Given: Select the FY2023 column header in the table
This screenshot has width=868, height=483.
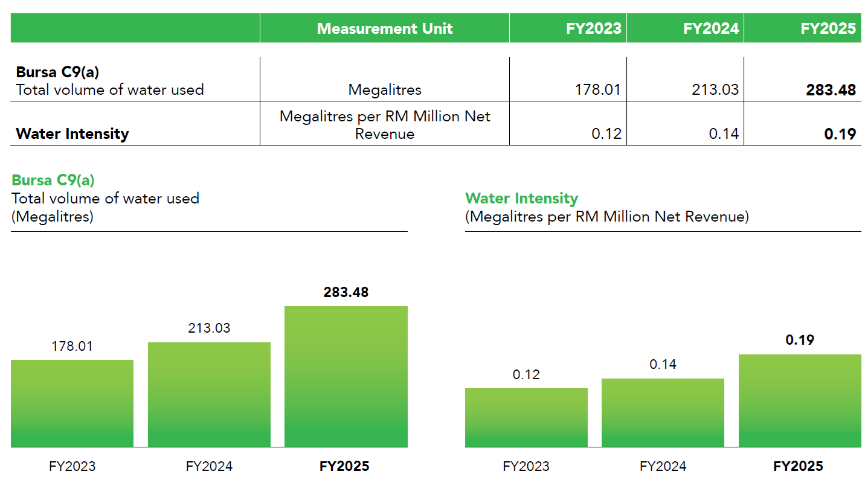Looking at the screenshot, I should [568, 28].
